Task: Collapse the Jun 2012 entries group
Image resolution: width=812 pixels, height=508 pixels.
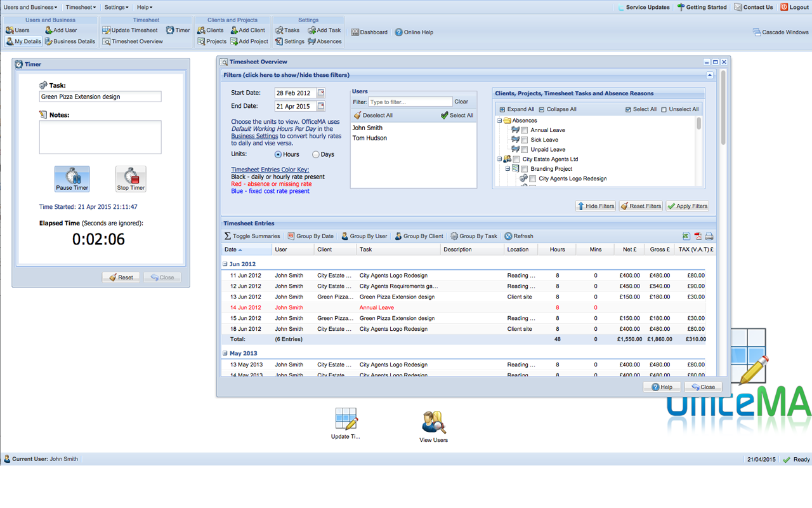Action: tap(225, 264)
